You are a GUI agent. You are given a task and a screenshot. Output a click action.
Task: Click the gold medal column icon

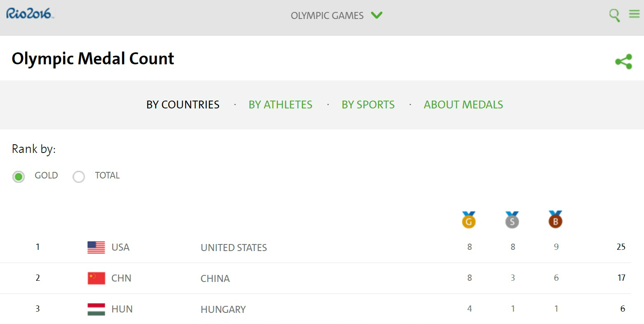click(469, 220)
